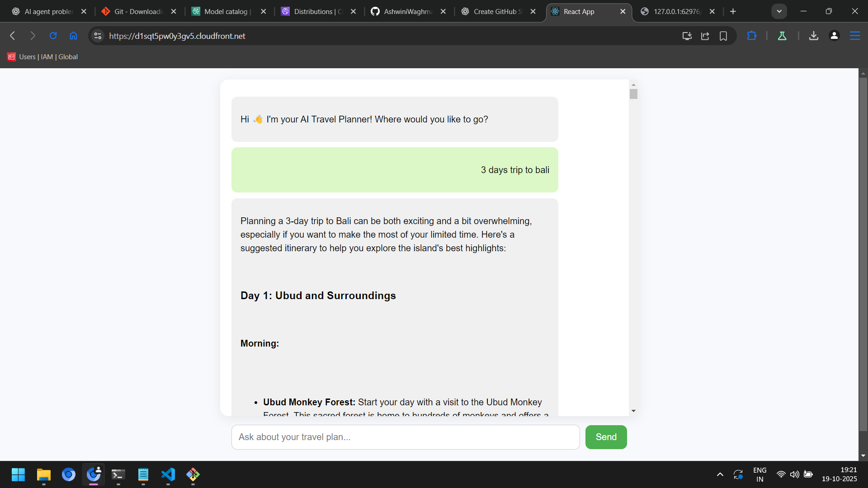Click the share page icon
Viewport: 868px width, 488px height.
point(705,36)
